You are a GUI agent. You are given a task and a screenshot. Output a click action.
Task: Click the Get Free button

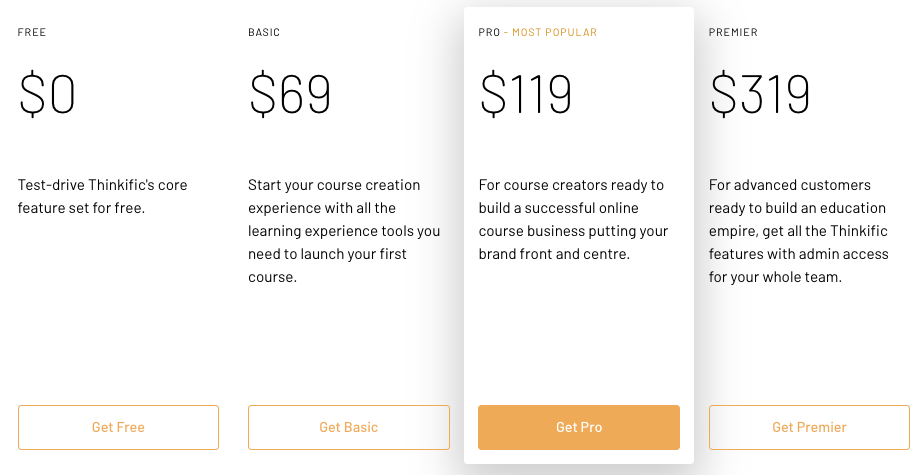118,427
